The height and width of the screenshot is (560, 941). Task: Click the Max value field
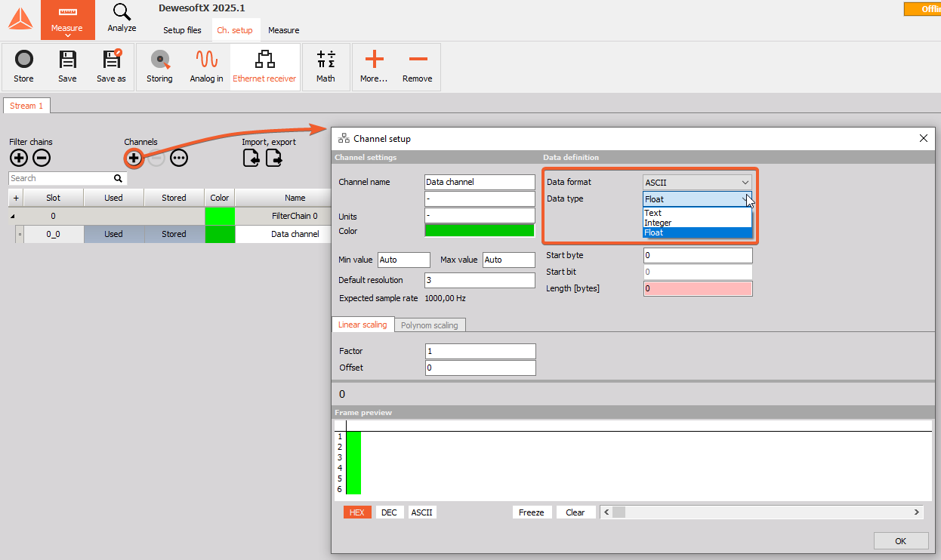coord(509,260)
